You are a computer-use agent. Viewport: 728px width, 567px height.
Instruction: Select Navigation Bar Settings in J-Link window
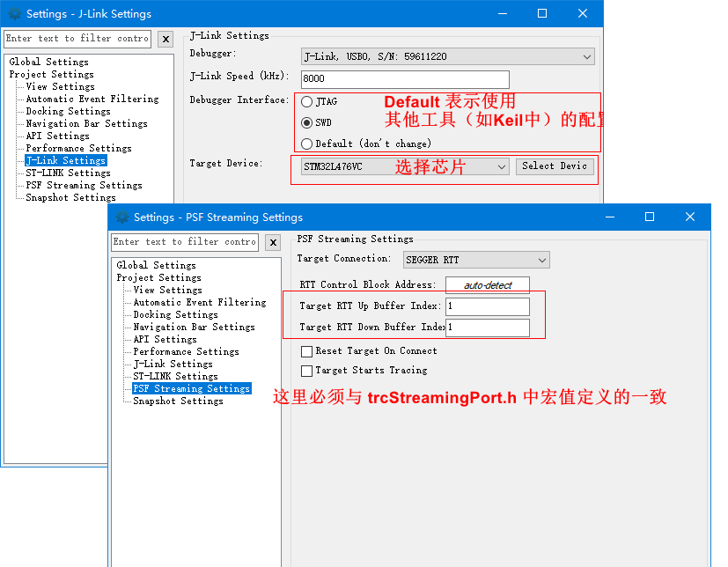pos(87,123)
